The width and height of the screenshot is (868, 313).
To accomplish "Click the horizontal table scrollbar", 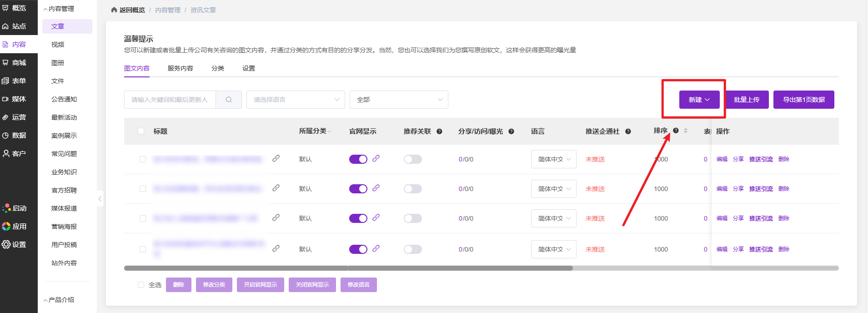I will (x=348, y=268).
